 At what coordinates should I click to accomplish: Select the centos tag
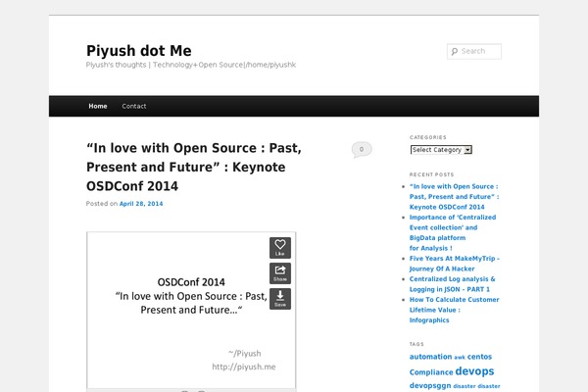pyautogui.click(x=479, y=357)
